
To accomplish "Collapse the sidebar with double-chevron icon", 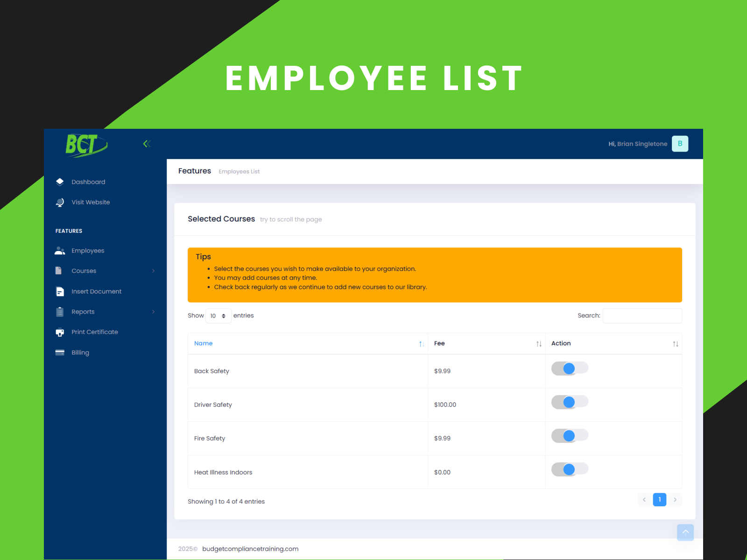I will [147, 144].
